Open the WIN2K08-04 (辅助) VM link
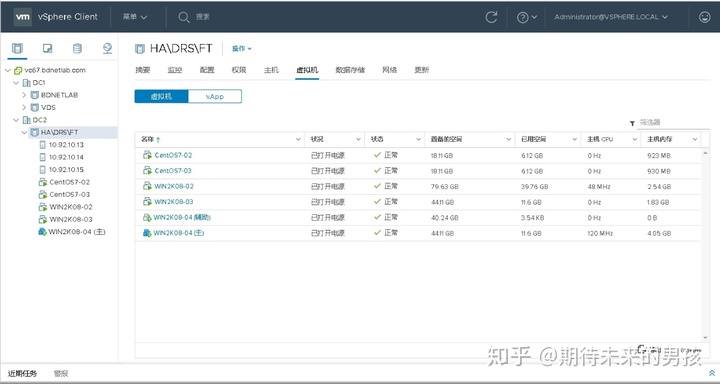This screenshot has height=385, width=720. pyautogui.click(x=182, y=217)
